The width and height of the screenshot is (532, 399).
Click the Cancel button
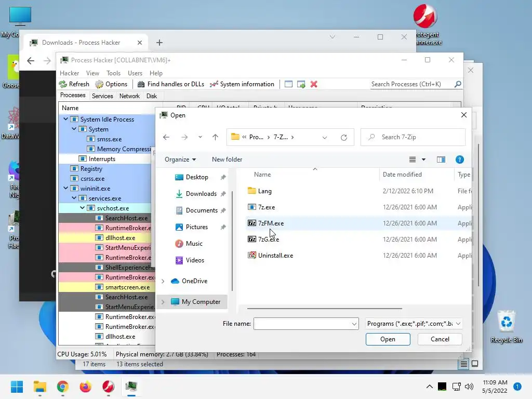click(440, 339)
